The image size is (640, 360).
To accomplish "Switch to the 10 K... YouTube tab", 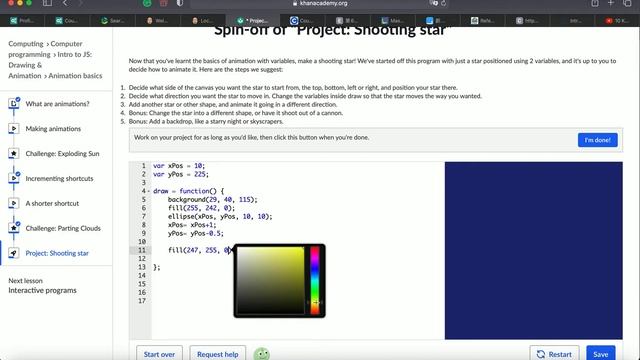I will click(x=617, y=20).
